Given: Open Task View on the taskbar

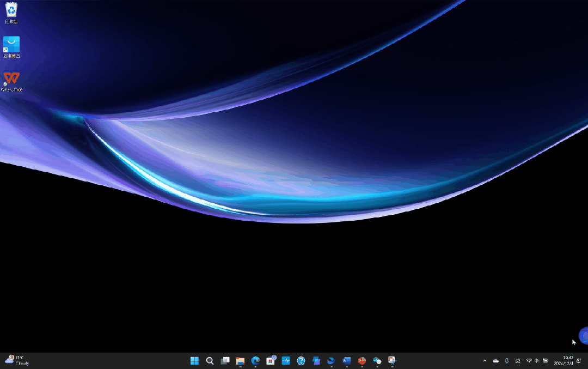Looking at the screenshot, I should (225, 361).
